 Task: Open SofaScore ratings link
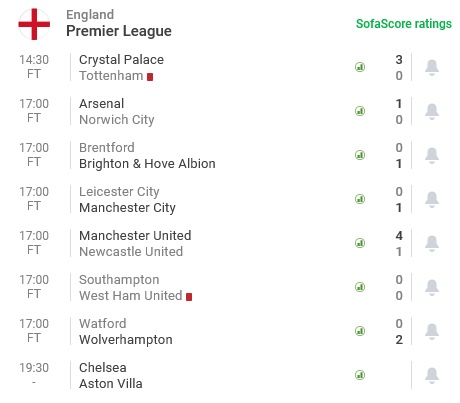point(404,24)
